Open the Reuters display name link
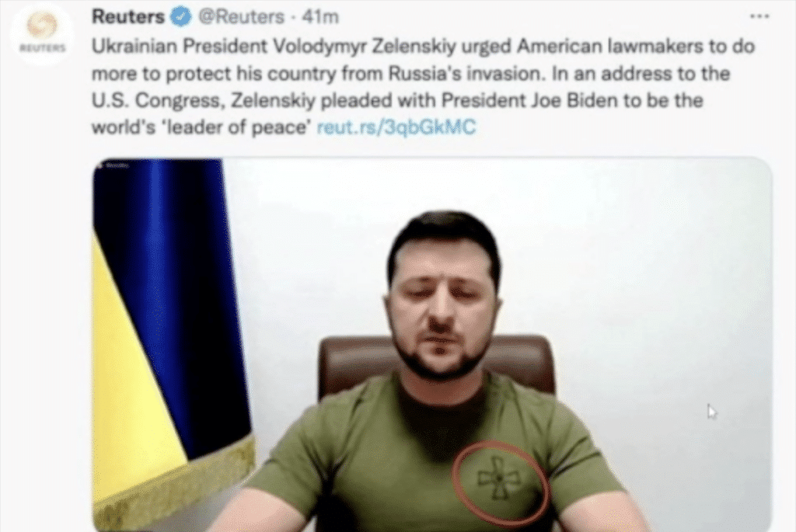The image size is (796, 532). (x=128, y=17)
